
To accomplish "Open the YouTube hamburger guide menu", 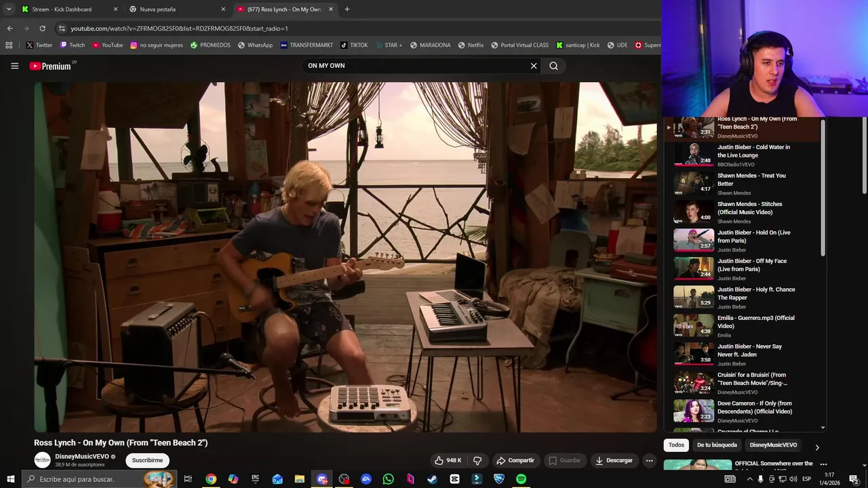I will (x=14, y=66).
